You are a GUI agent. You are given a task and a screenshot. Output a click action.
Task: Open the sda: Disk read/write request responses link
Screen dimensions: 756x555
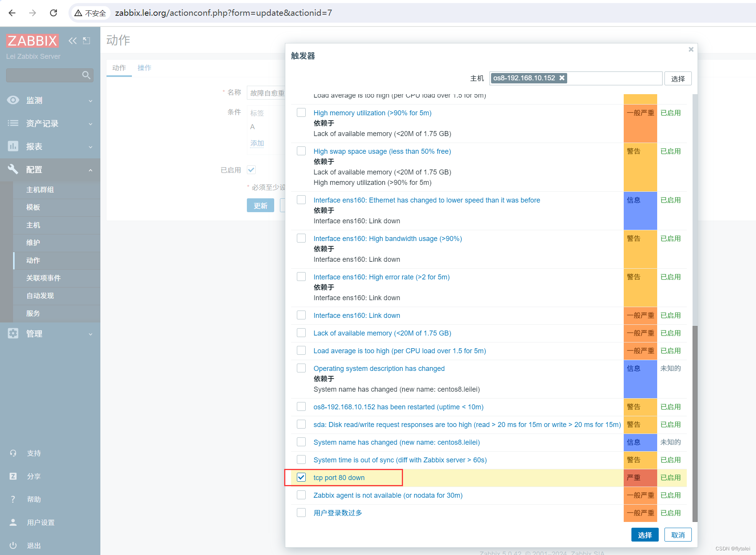pos(467,425)
